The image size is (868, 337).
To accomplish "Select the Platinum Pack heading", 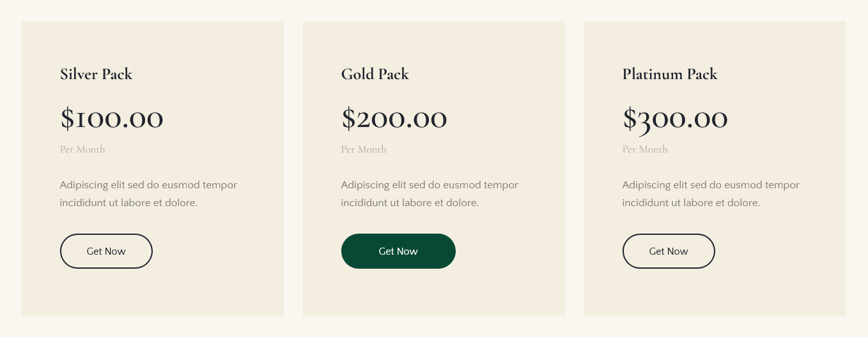I will pyautogui.click(x=670, y=74).
